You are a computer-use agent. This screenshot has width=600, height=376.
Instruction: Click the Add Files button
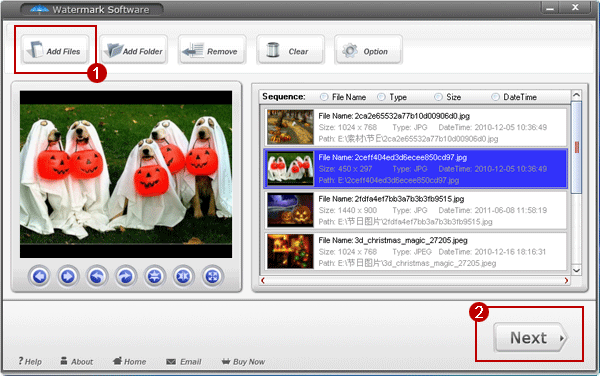(x=55, y=50)
